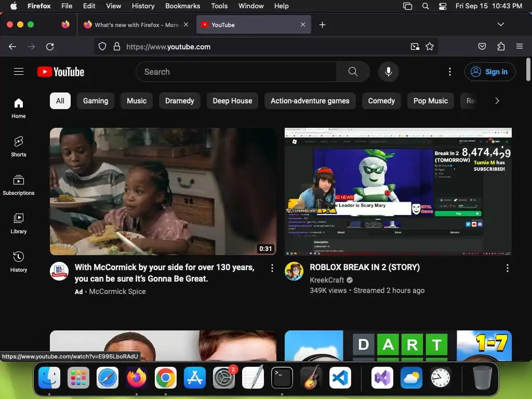Open the Bookmarks menu
Viewport: 532px width, 399px height.
[182, 6]
